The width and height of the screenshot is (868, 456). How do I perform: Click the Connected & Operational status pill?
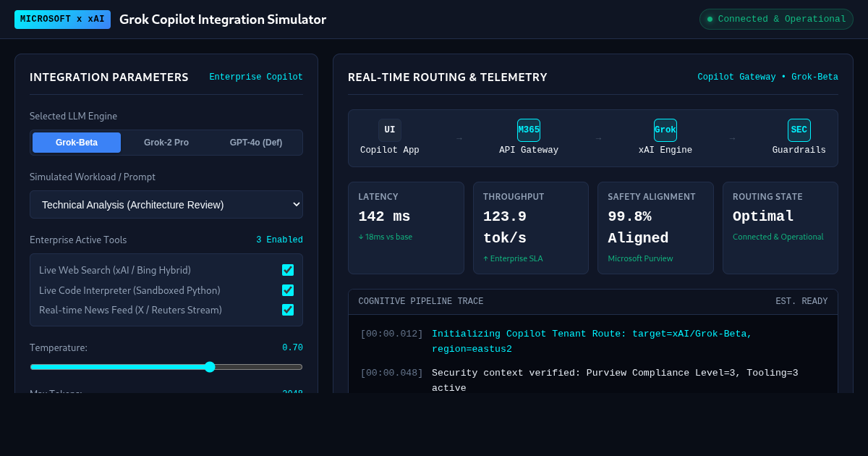click(x=776, y=20)
